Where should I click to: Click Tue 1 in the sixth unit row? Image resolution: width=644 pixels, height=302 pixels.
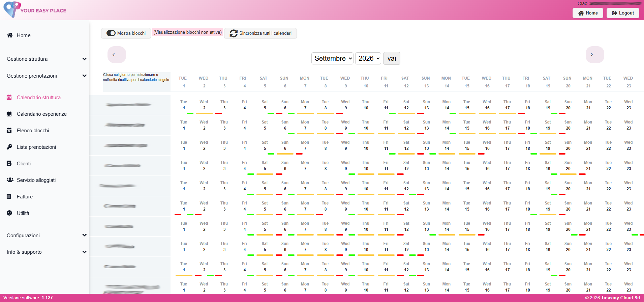tap(184, 206)
